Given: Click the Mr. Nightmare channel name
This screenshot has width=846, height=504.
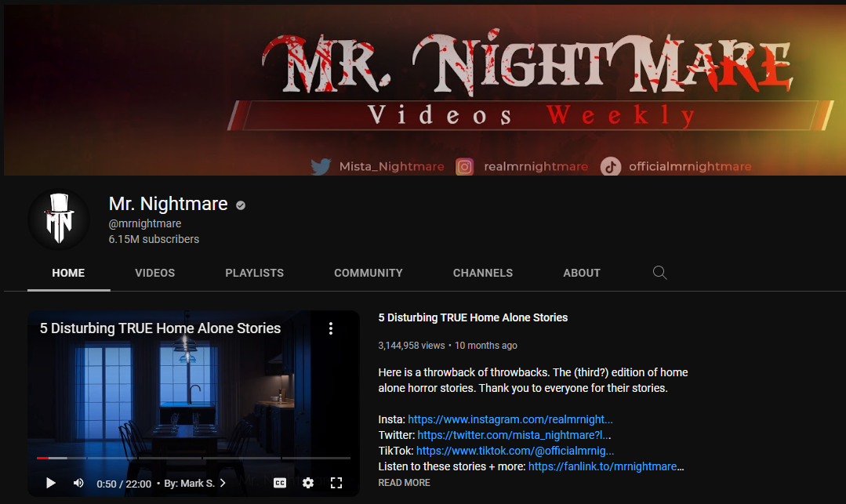Looking at the screenshot, I should 169,204.
